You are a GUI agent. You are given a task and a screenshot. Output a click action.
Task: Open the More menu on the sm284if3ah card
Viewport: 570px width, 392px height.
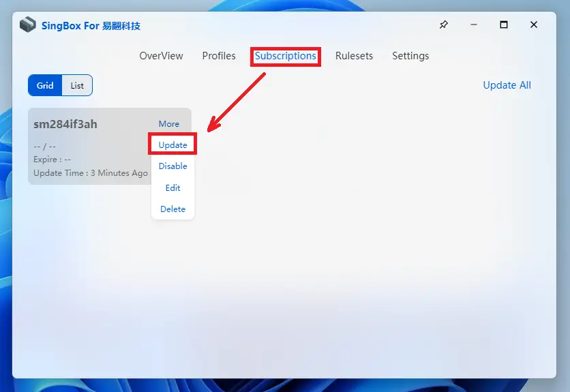tap(168, 123)
